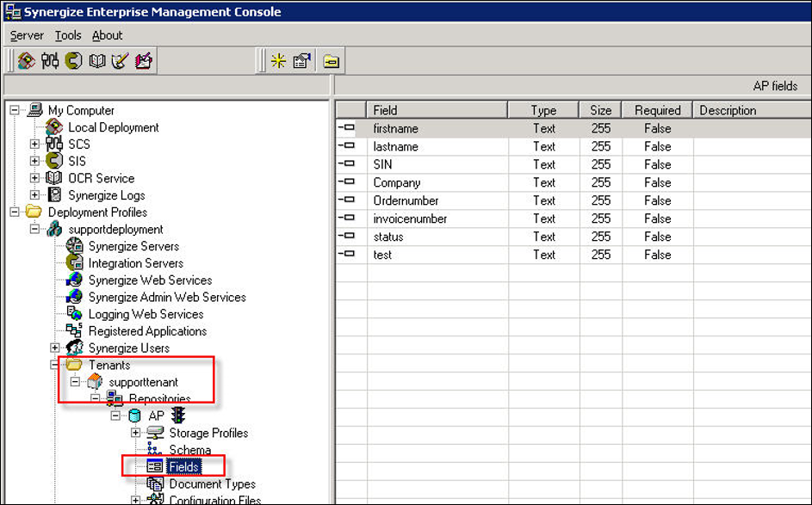Click the Synergize Users people icon
This screenshot has width=812, height=505.
click(75, 348)
